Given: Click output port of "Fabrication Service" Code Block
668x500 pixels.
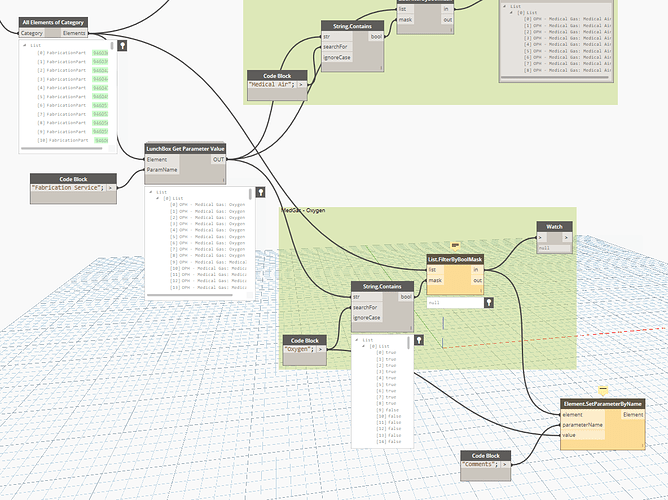Looking at the screenshot, I should point(110,188).
